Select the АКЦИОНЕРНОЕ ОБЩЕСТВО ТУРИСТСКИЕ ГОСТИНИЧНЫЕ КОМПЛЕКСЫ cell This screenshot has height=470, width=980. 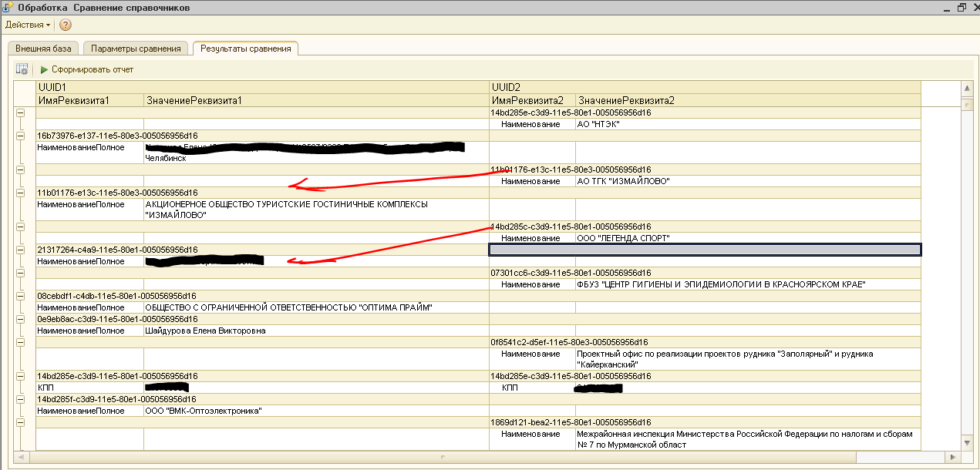(x=316, y=210)
